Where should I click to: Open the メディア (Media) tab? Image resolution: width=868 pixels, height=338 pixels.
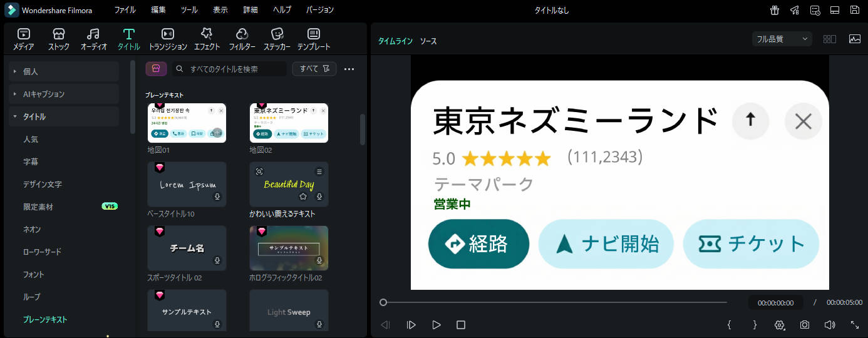click(x=24, y=39)
